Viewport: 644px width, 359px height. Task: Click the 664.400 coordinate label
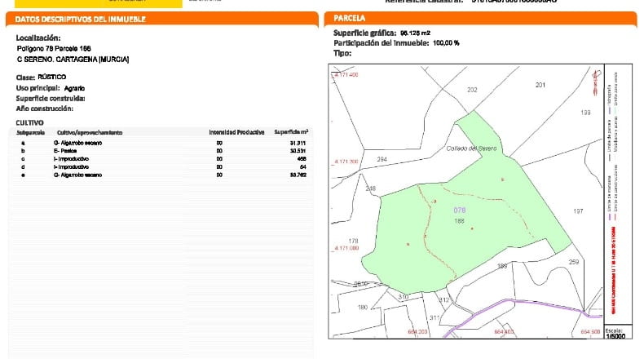[x=505, y=331]
